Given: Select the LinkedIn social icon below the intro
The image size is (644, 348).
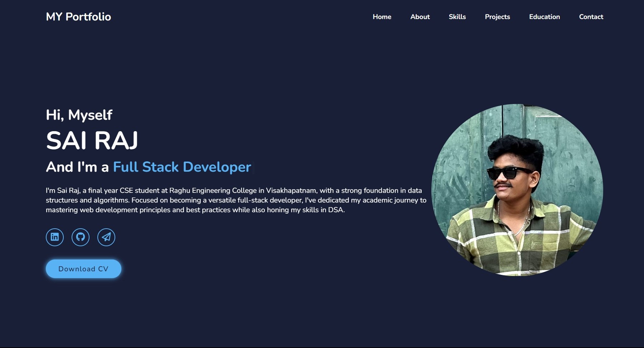Looking at the screenshot, I should pyautogui.click(x=54, y=237).
